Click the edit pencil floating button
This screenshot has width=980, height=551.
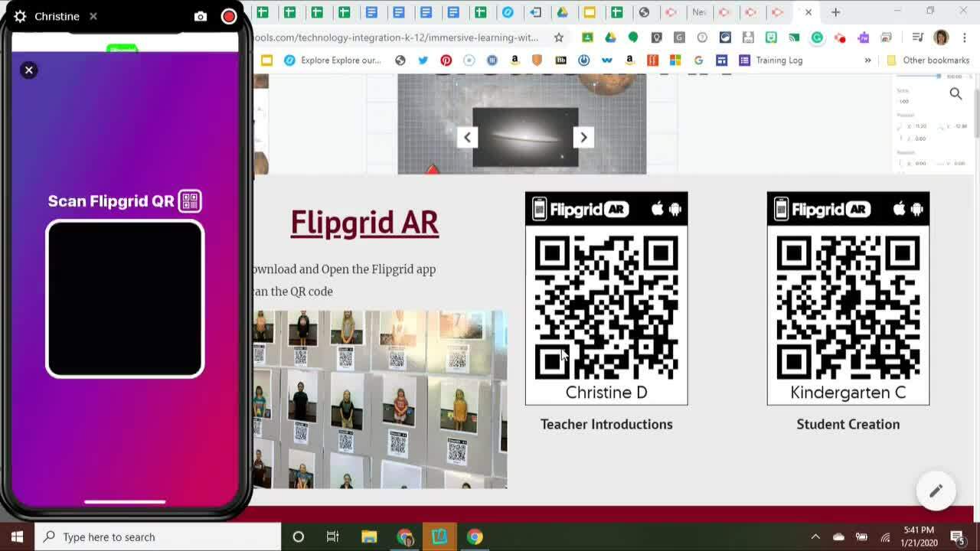tap(936, 491)
